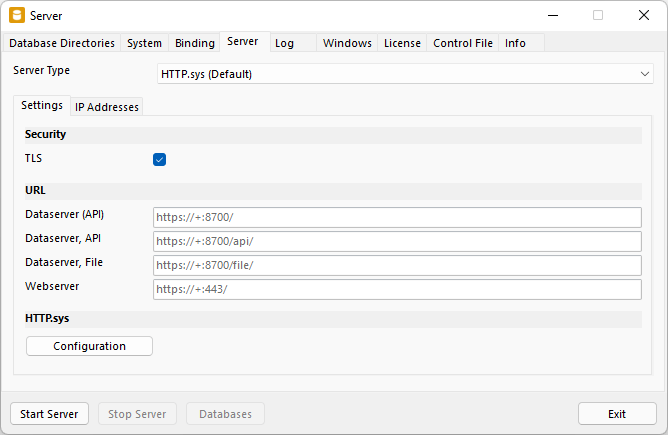
Task: Show the Info tab
Action: [x=515, y=43]
